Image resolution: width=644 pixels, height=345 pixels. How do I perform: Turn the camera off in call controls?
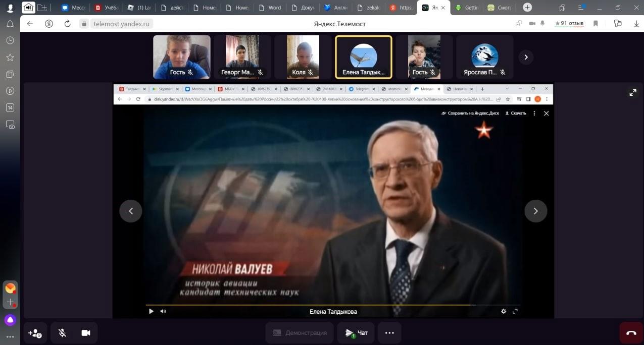[86, 333]
